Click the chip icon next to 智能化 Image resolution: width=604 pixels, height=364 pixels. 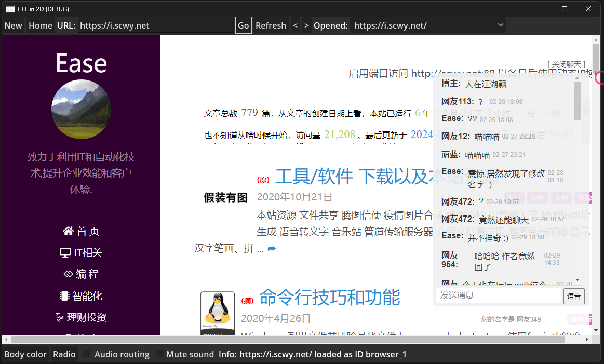[64, 296]
